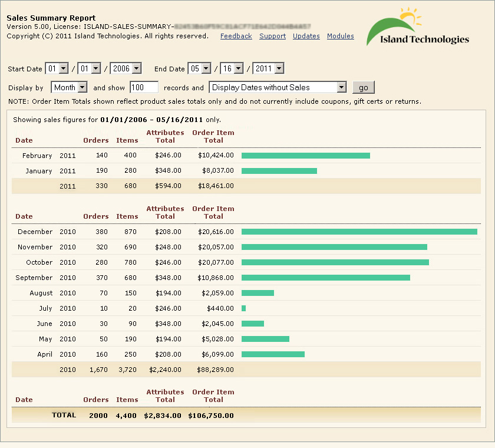Viewport: 495px width, 448px height.
Task: Select the August 2010 date cell
Action: pyautogui.click(x=52, y=293)
